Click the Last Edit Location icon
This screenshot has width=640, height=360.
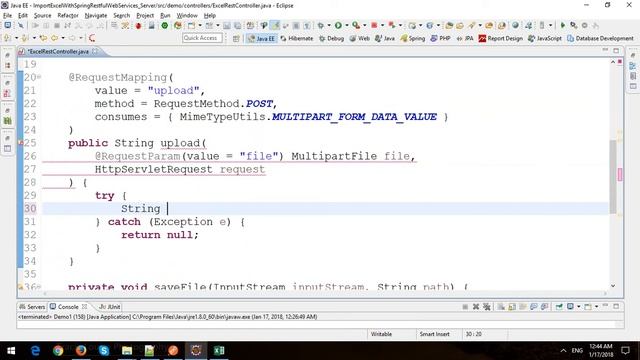(x=43, y=38)
